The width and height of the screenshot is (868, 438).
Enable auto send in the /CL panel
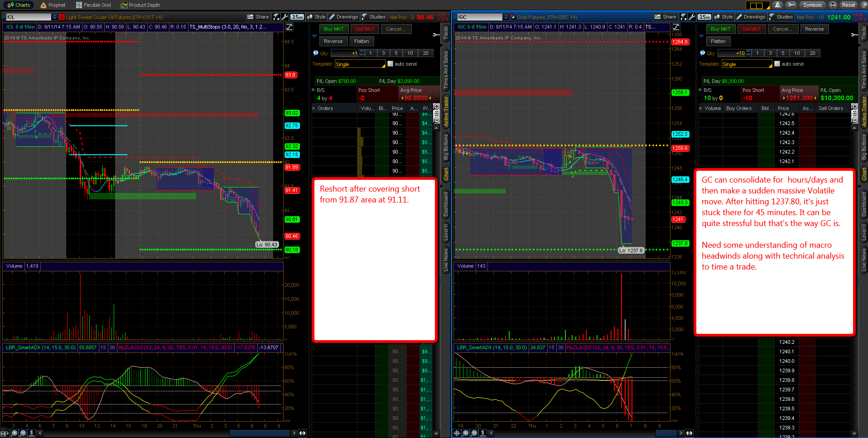pyautogui.click(x=390, y=64)
